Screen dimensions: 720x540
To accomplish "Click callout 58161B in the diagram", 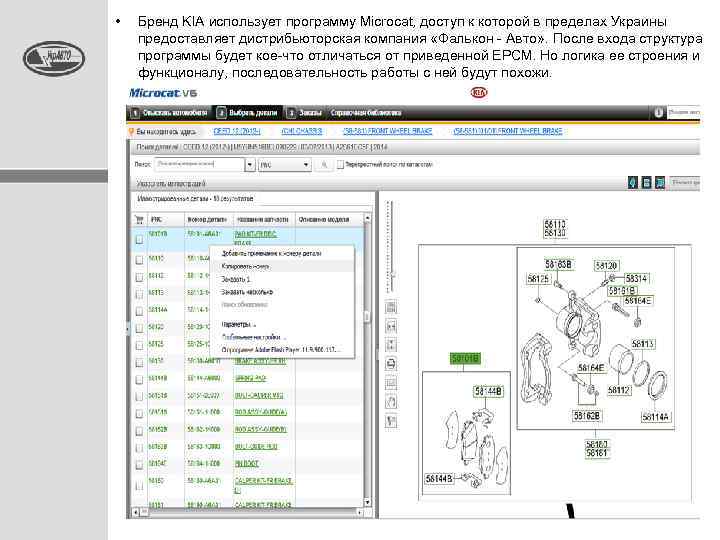I will [622, 291].
